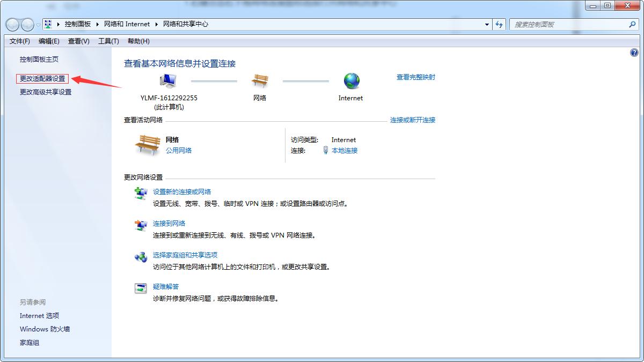Viewport: 644px width, 362px height.
Task: Click the refresh button in the address bar
Action: pyautogui.click(x=499, y=24)
